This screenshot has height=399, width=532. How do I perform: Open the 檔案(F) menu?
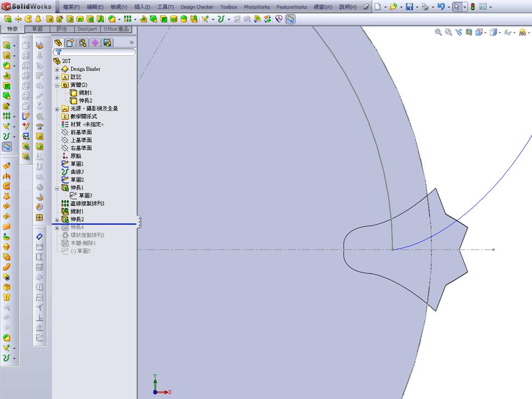pos(71,7)
